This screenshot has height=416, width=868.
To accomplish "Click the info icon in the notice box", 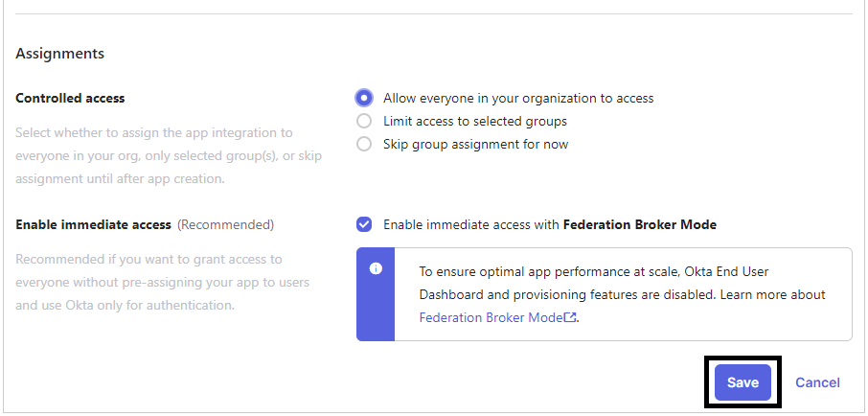I will 376,269.
